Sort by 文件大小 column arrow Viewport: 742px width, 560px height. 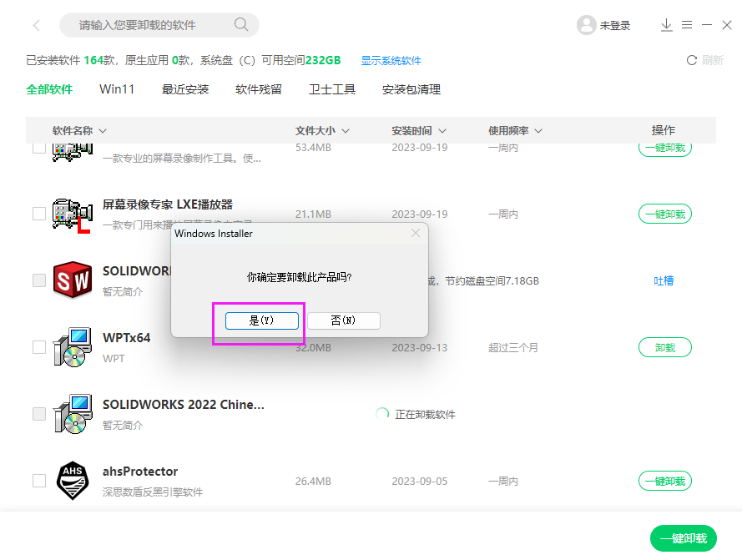coord(346,131)
